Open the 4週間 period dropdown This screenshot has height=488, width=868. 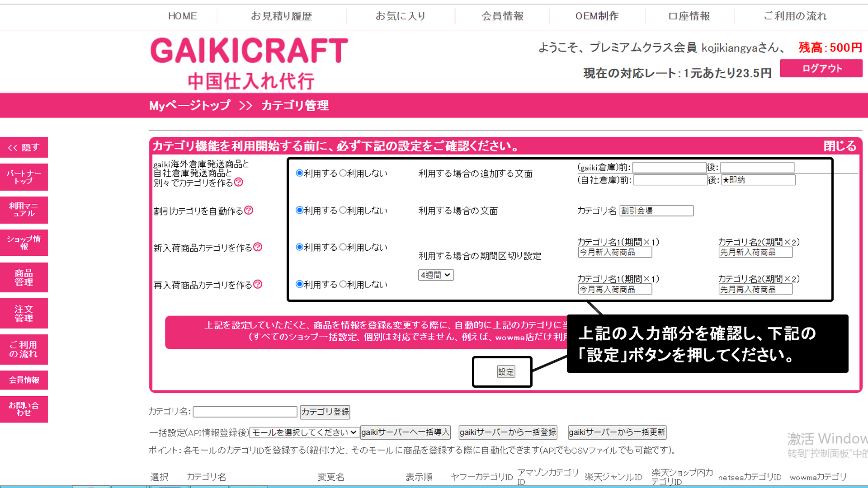[436, 275]
